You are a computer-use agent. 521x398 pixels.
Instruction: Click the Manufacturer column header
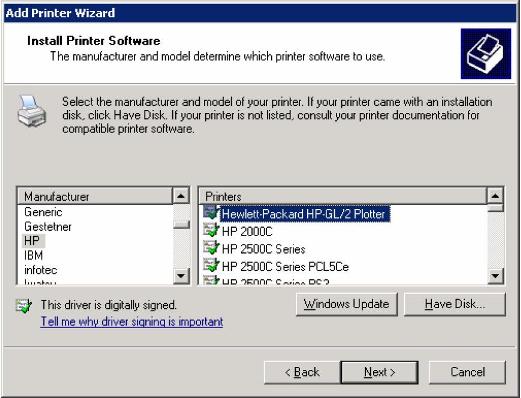(x=95, y=196)
